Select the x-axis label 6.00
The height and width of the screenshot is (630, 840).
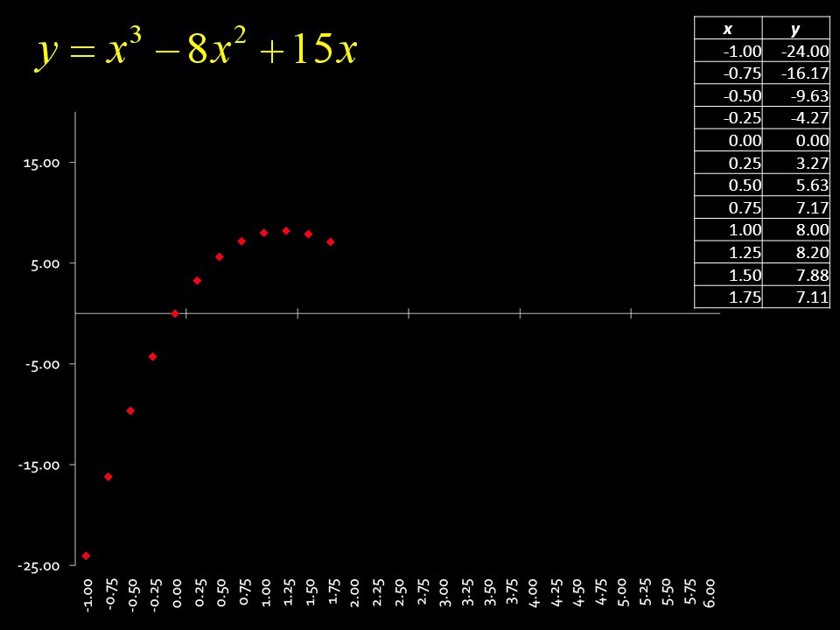[710, 592]
